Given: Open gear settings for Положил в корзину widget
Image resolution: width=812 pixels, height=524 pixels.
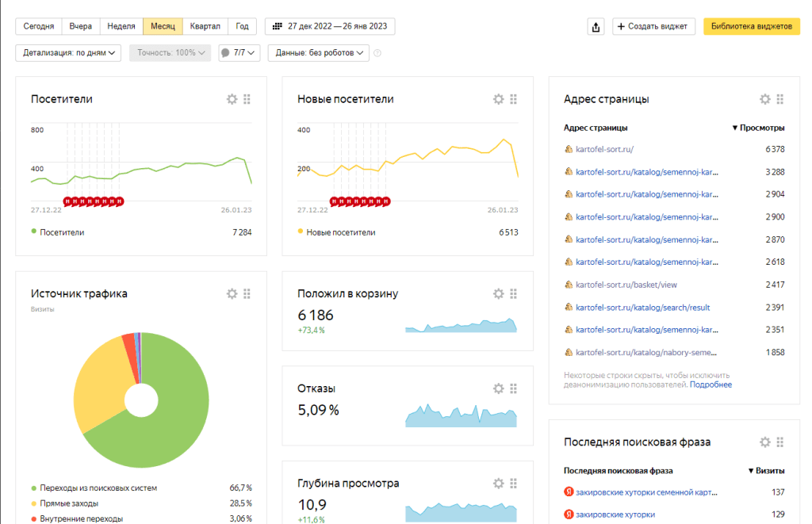Looking at the screenshot, I should tap(498, 293).
